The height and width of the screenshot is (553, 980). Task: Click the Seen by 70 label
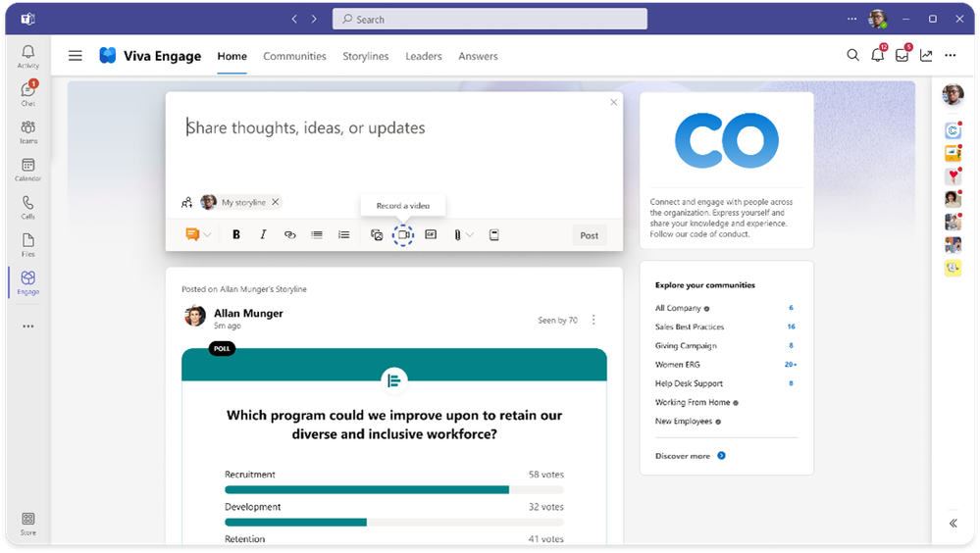pos(557,320)
